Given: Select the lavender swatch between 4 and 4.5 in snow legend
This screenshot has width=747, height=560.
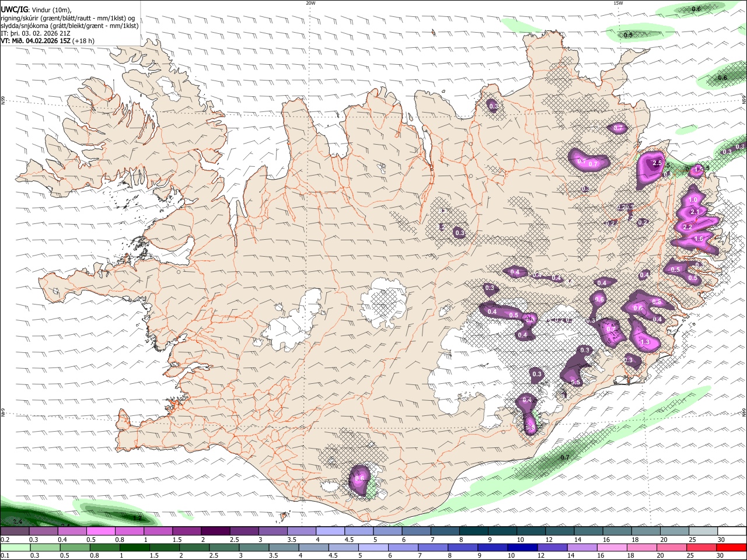Looking at the screenshot, I should pos(330,531).
